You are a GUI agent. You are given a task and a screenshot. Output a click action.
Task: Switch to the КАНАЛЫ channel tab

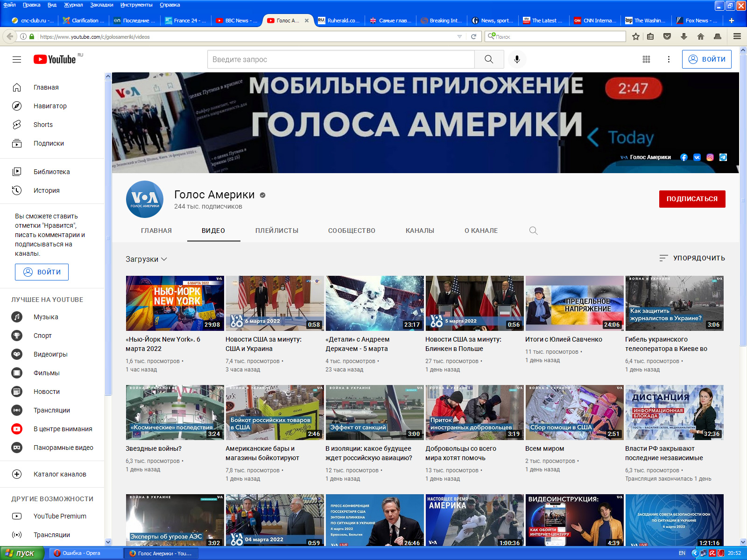[420, 231]
